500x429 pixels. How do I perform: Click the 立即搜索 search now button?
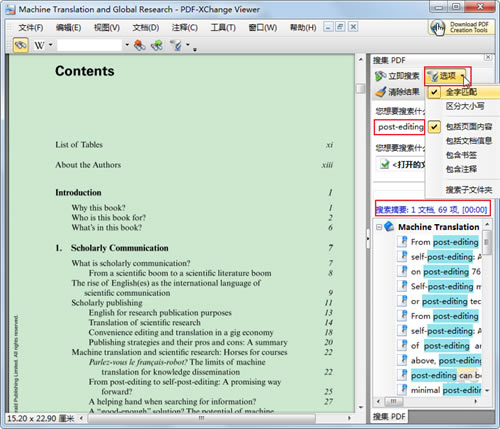tap(397, 76)
